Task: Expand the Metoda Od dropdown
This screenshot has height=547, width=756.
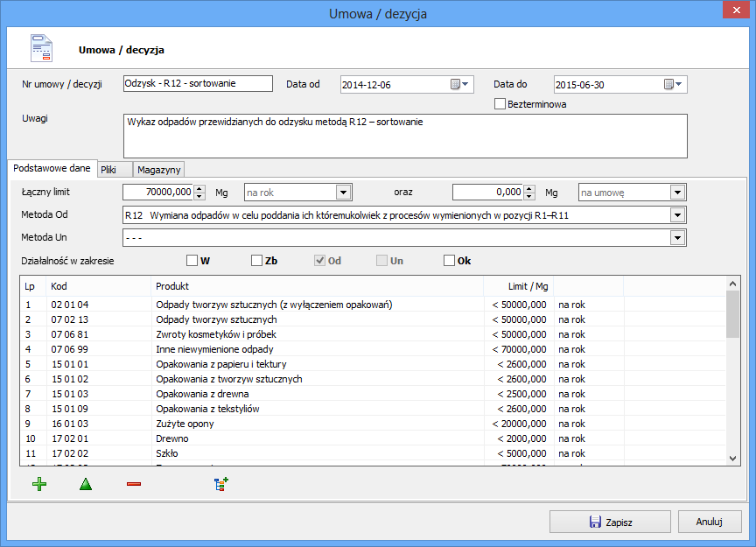Action: 676,215
